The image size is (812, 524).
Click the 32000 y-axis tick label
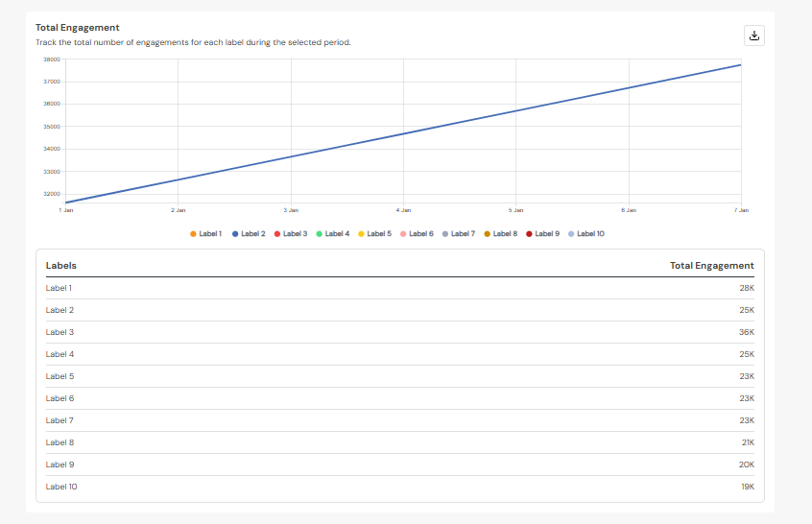click(52, 194)
